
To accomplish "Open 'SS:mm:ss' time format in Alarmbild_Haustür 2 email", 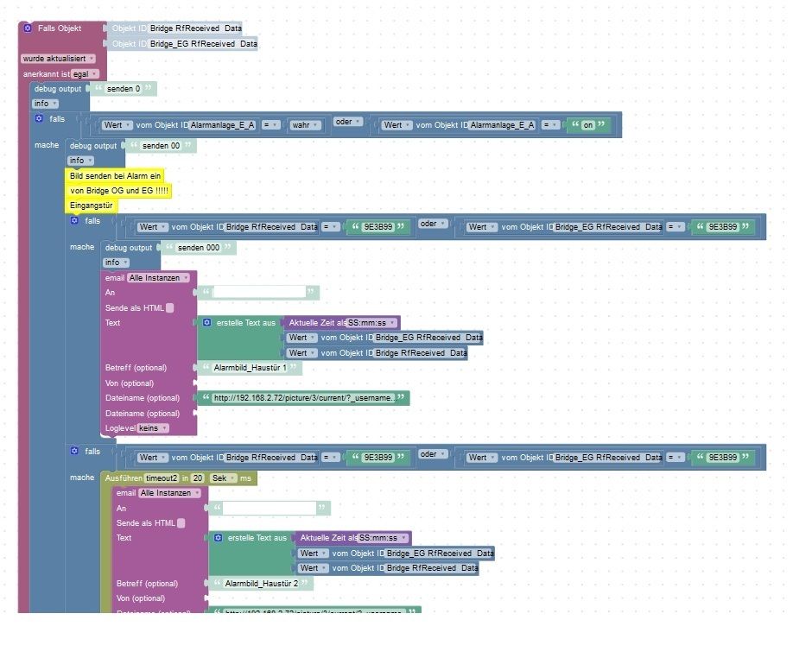I will [x=384, y=538].
